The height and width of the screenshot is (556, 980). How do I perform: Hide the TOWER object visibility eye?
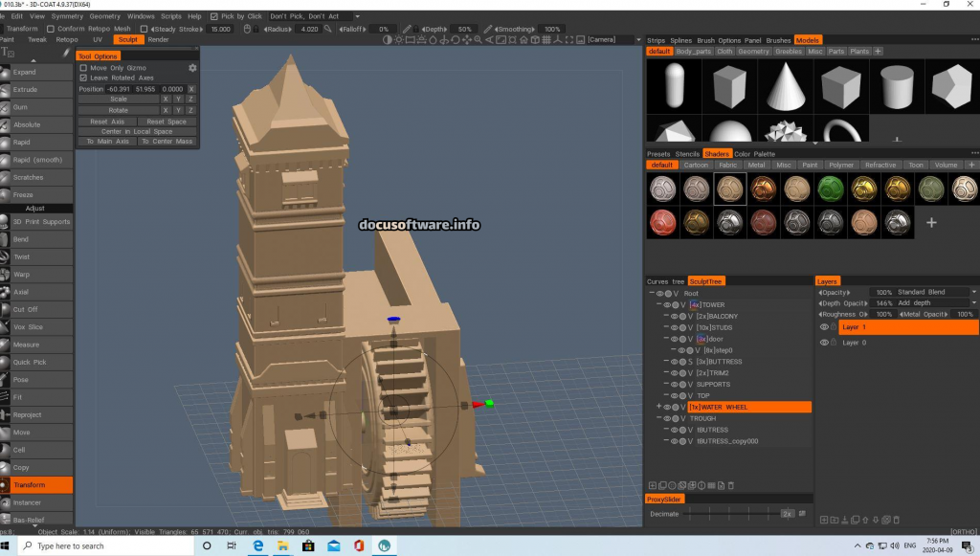click(x=667, y=305)
